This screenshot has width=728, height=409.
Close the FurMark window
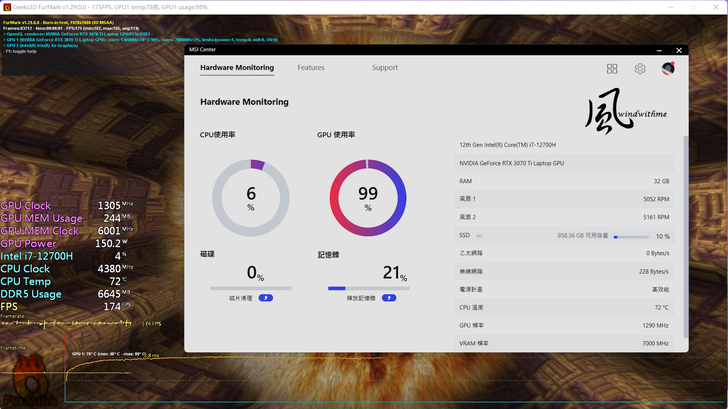coord(716,7)
